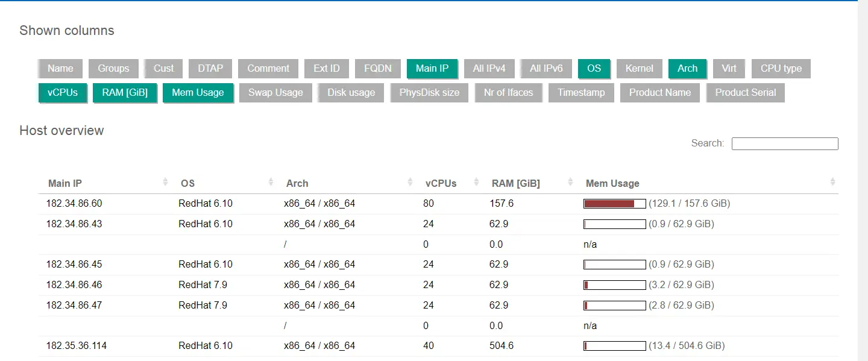
Task: Show the Nr of Ifaces column
Action: click(509, 93)
